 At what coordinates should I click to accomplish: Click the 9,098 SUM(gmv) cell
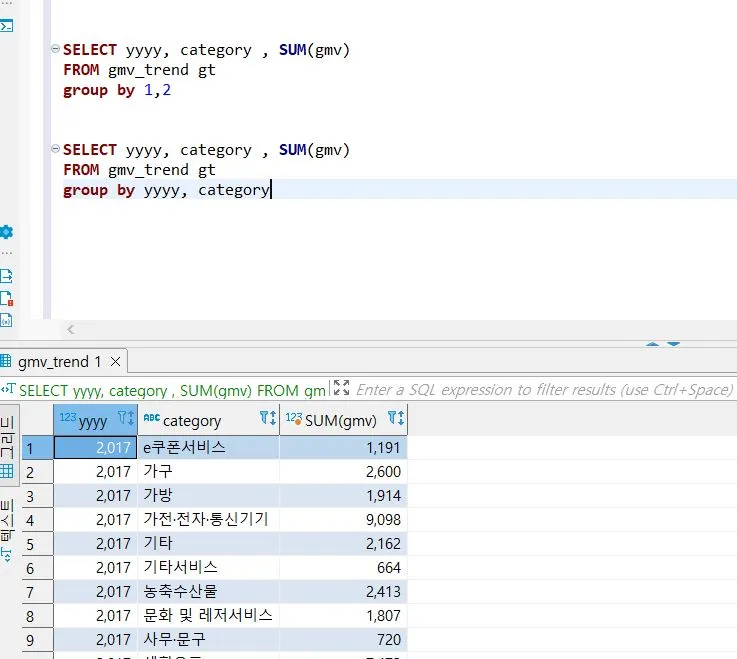344,519
